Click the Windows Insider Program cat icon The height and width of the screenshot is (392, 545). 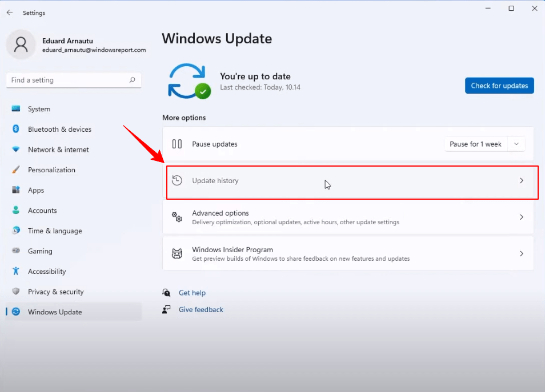(x=177, y=253)
